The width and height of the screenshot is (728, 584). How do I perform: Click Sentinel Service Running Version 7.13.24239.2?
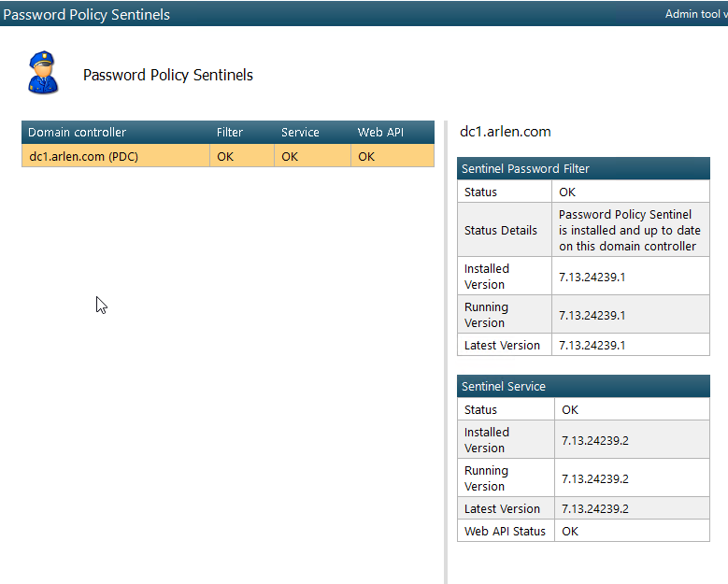point(595,479)
